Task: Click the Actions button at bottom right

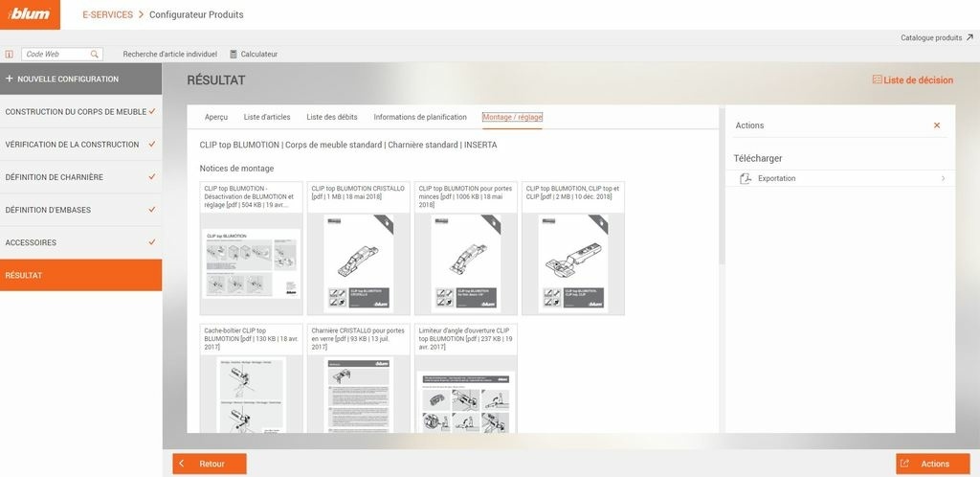Action: click(x=932, y=464)
